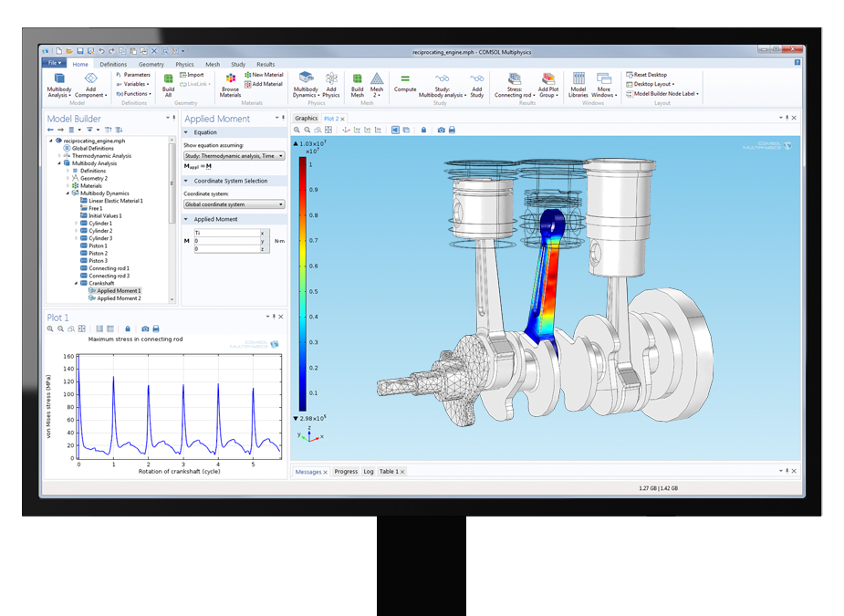Click Parameters in Definitions group

pyautogui.click(x=133, y=75)
